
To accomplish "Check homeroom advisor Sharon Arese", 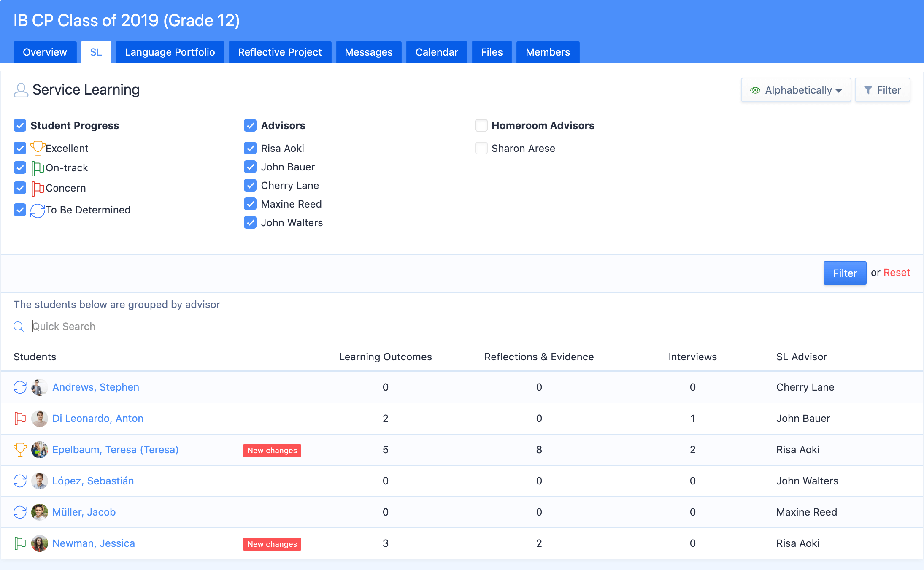I will 481,148.
